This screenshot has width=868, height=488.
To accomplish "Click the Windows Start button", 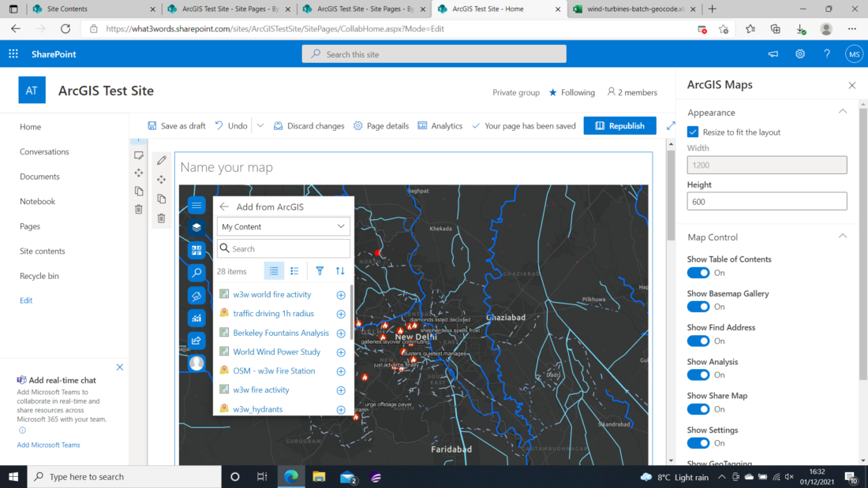I will coord(13,476).
